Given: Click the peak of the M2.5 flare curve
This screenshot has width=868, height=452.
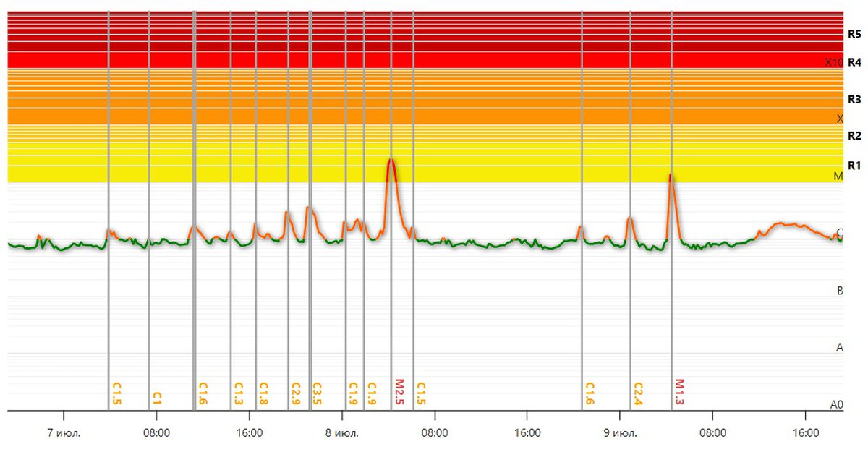Looking at the screenshot, I should [x=391, y=159].
